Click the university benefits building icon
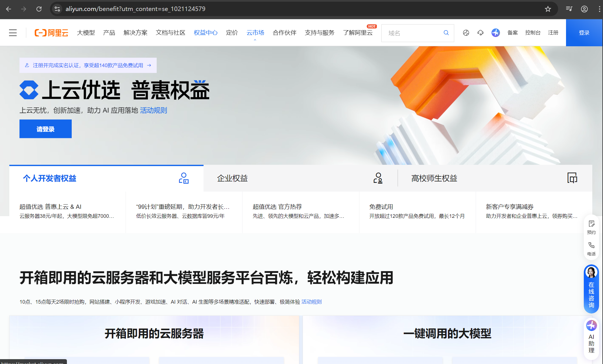 point(572,178)
